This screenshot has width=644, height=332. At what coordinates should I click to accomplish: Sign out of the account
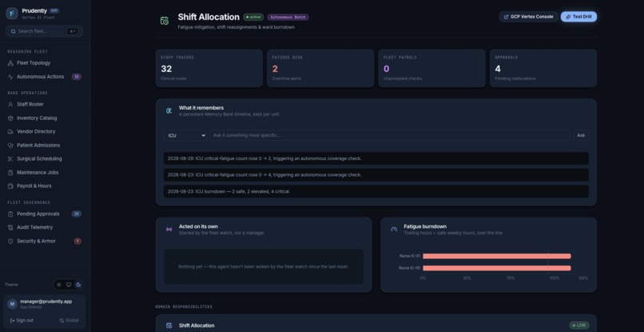point(22,321)
